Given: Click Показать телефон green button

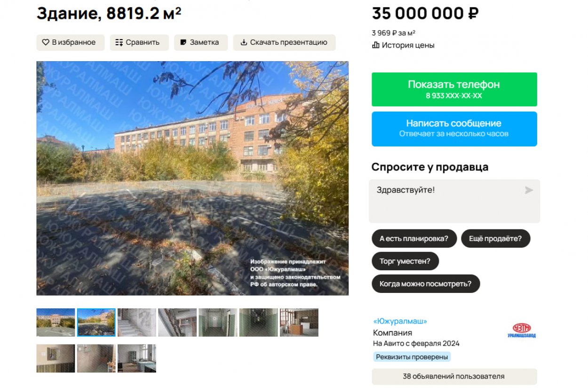Looking at the screenshot, I should 454,89.
